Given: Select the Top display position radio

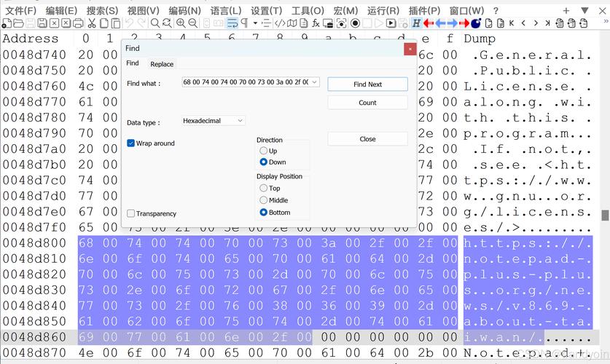Looking at the screenshot, I should click(x=263, y=188).
